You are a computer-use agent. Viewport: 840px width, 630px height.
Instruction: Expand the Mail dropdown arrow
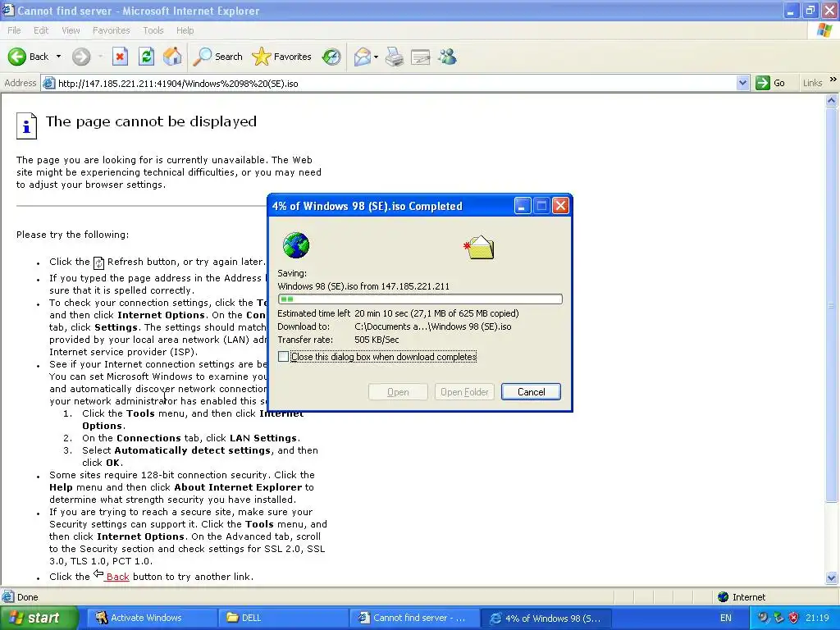tap(376, 57)
